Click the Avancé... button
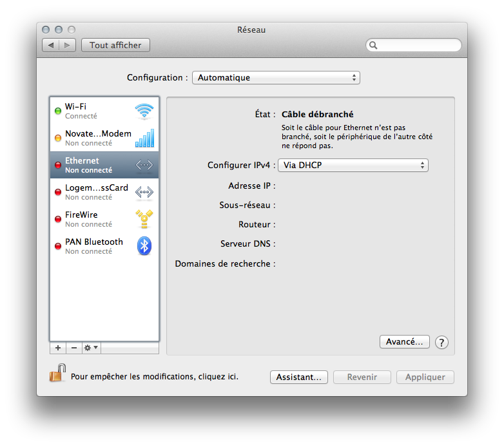This screenshot has height=447, width=504. [x=404, y=342]
